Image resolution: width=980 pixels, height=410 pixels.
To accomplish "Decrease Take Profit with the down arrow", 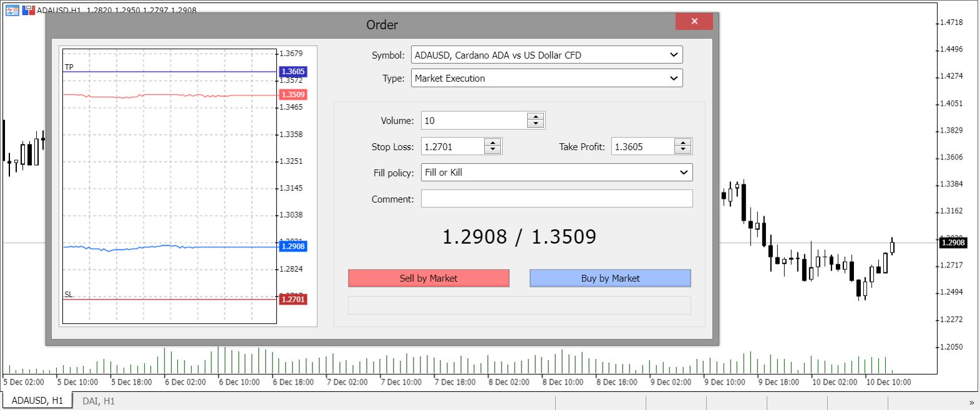I will coord(683,150).
